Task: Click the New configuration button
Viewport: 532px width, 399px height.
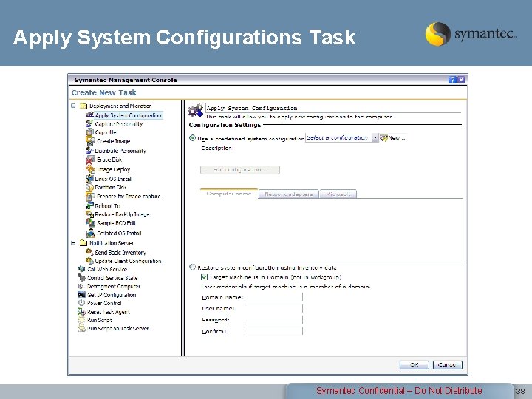Action: coord(392,137)
